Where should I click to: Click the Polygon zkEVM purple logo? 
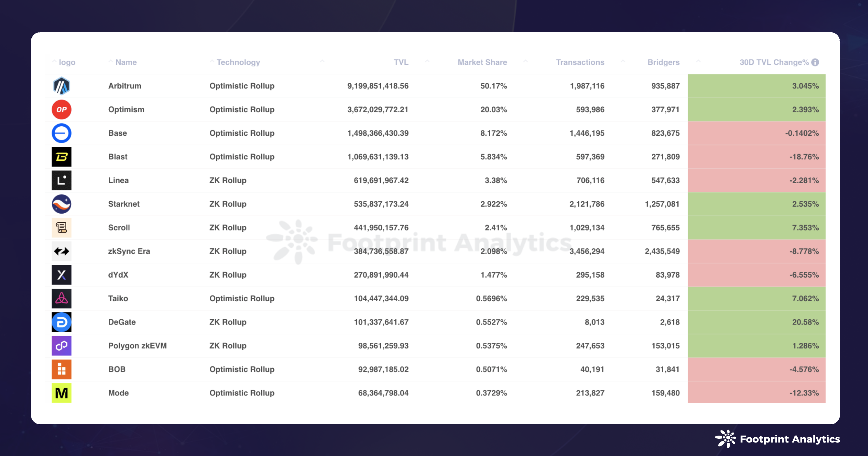[x=61, y=346]
